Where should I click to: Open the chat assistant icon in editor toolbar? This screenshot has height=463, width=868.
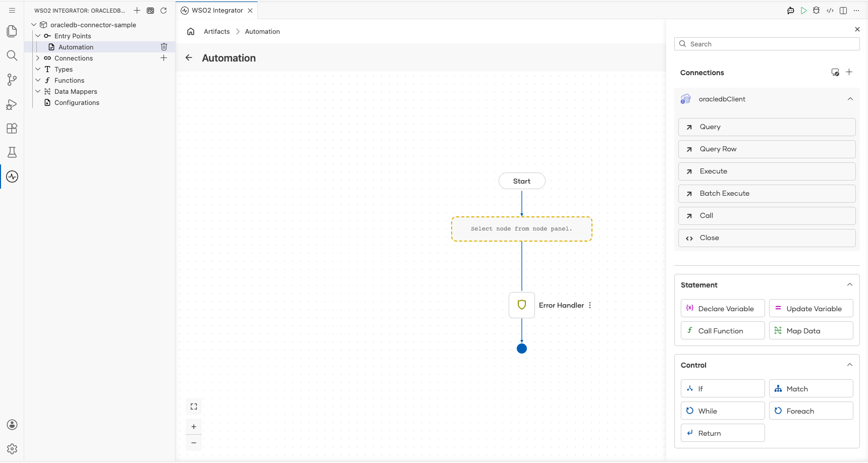tap(791, 11)
